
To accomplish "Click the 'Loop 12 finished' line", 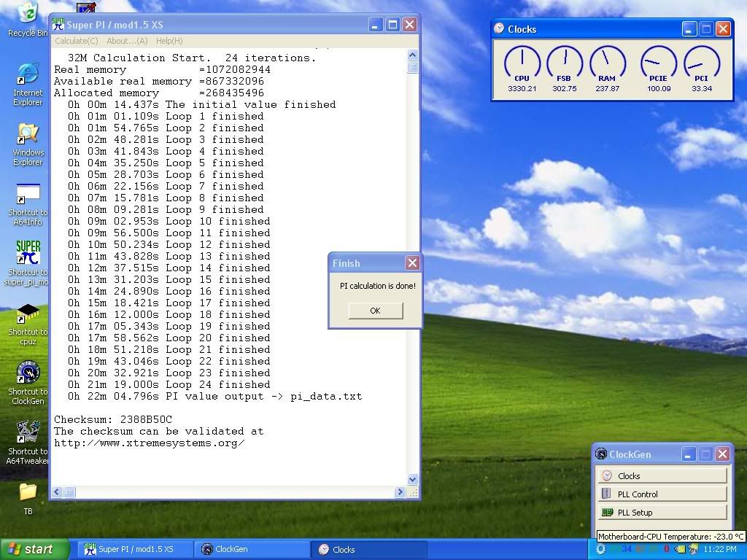I will [169, 245].
